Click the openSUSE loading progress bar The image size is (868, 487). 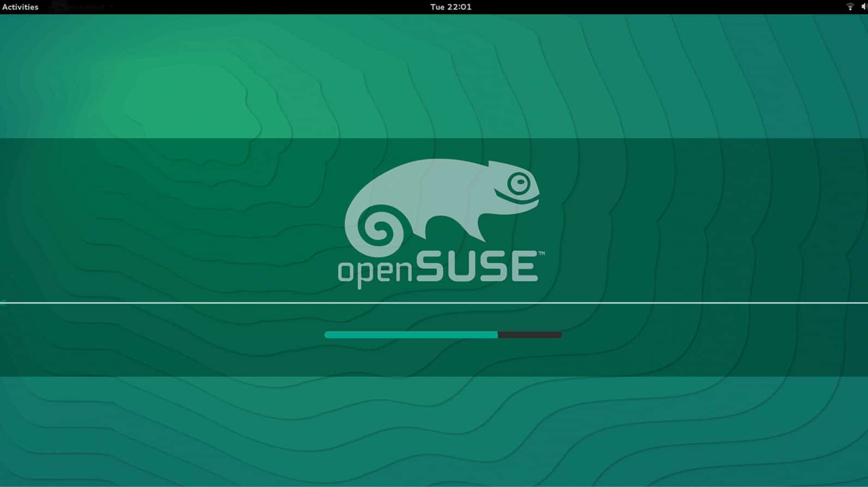coord(443,335)
